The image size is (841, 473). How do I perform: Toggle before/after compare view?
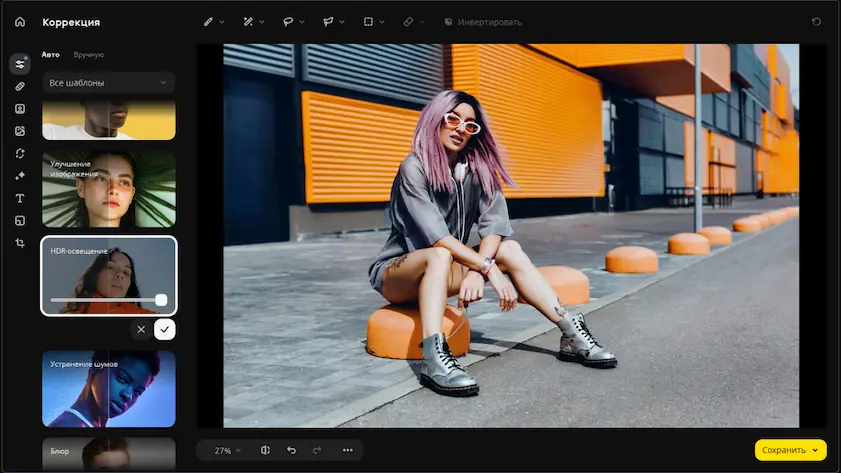[265, 450]
